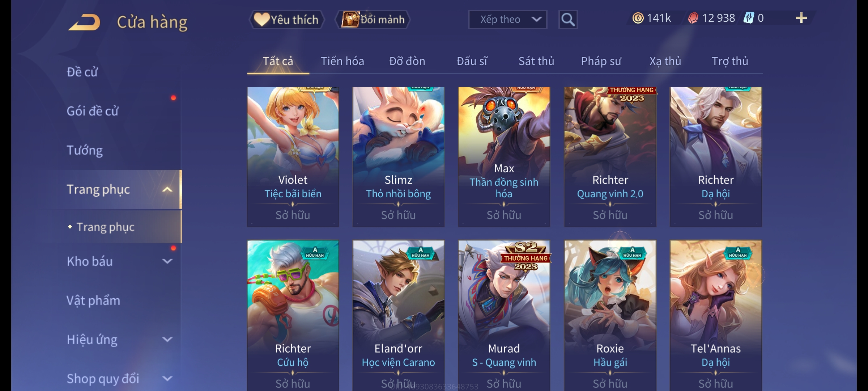Select Violet Tiệc bãi biển skin card
This screenshot has width=868, height=391.
pos(293,157)
